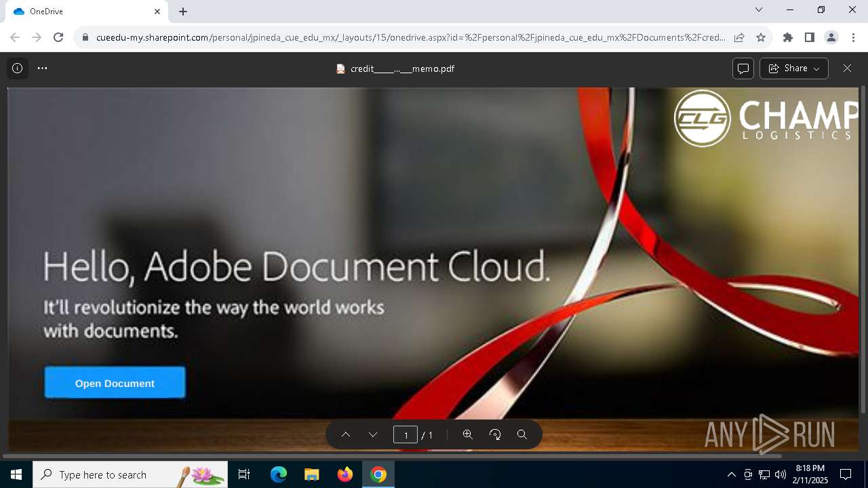Click the page number input field

[x=406, y=434]
